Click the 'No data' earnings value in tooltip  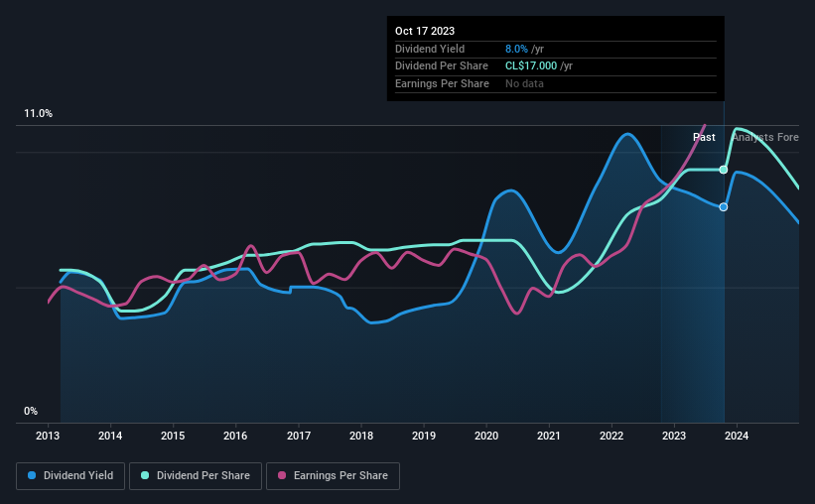(524, 83)
